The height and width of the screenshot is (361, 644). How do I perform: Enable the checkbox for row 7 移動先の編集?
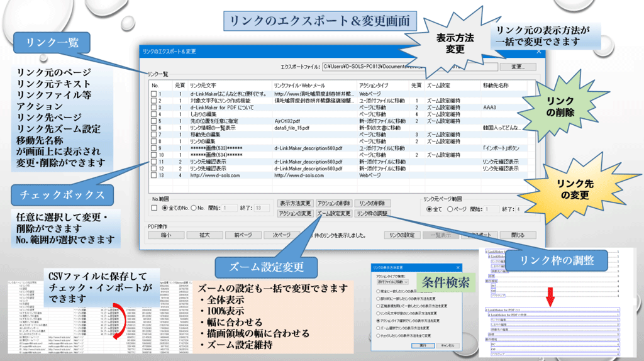click(x=154, y=135)
